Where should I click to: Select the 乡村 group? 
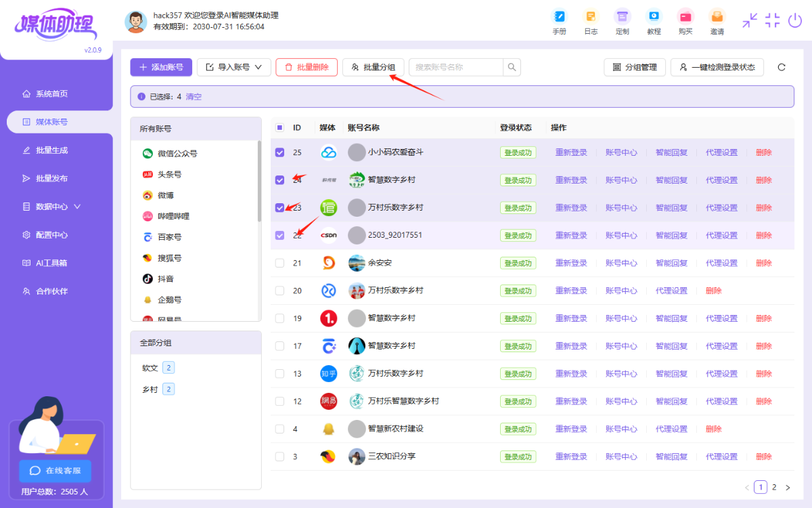pyautogui.click(x=158, y=389)
